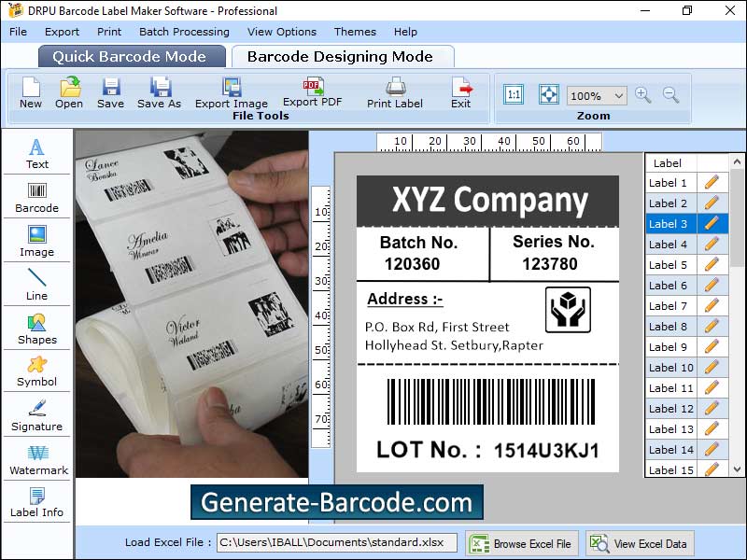The height and width of the screenshot is (560, 747).
Task: Click the Browse Excel File button
Action: [522, 543]
